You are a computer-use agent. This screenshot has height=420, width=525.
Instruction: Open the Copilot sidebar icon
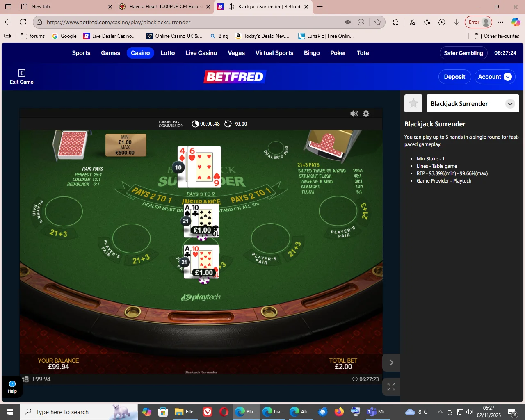pyautogui.click(x=516, y=22)
